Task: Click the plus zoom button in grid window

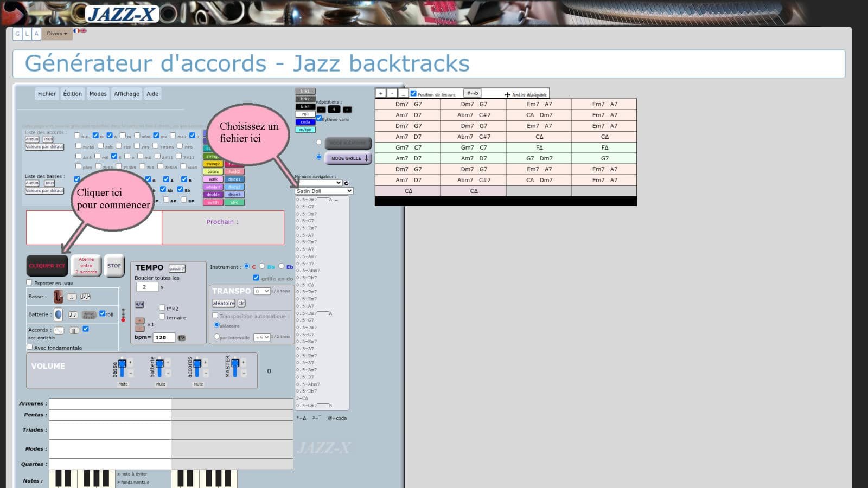Action: [x=381, y=93]
